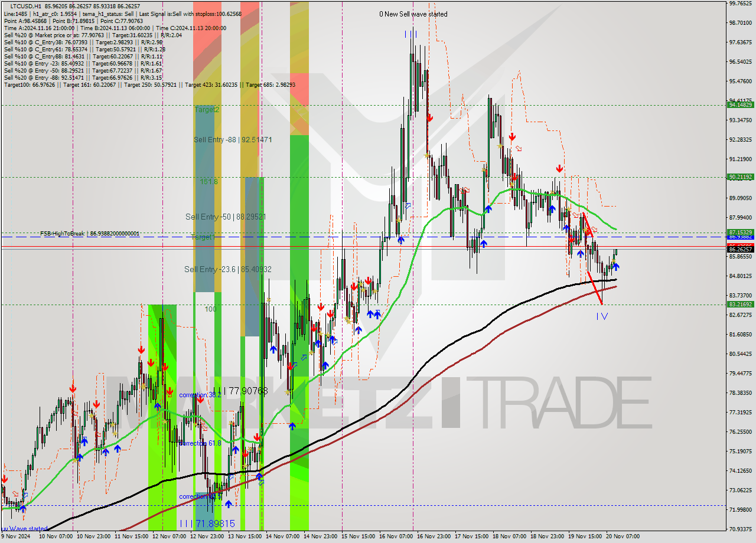Click 'Sell Entry -50 | 88.29521' label
Screen dimensions: 756x543
(226, 217)
